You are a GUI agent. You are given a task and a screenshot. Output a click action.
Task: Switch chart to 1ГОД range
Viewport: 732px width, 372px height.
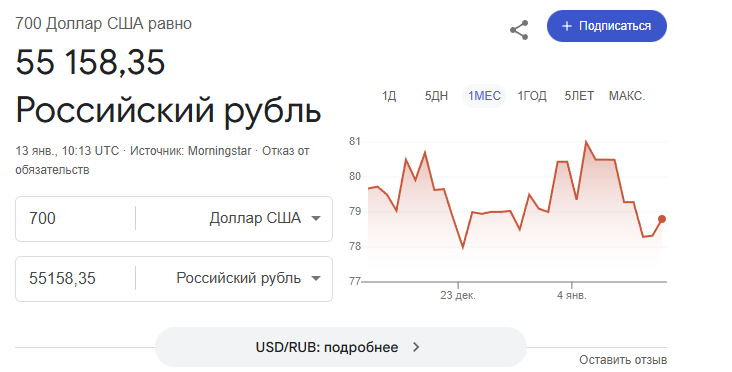pos(532,96)
